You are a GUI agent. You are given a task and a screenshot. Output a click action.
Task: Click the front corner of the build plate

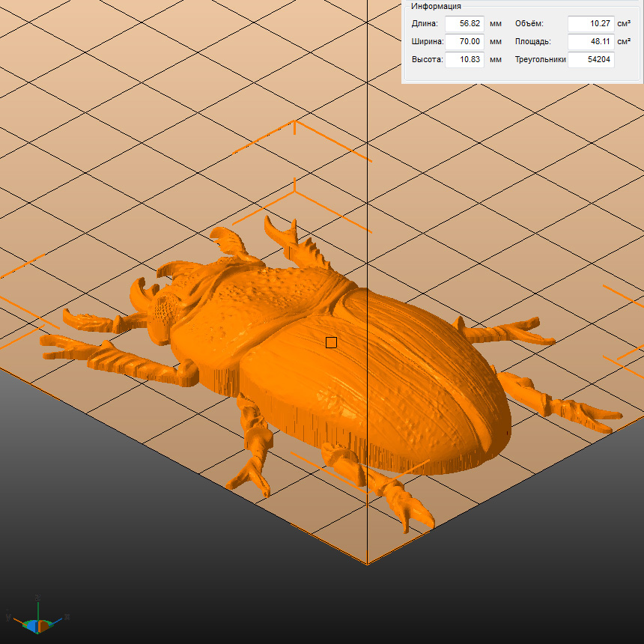tap(366, 562)
